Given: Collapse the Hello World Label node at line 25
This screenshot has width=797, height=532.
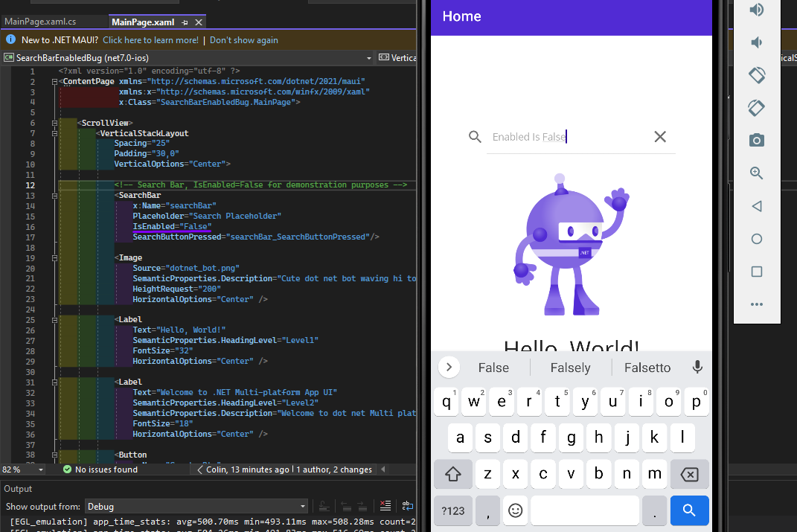Looking at the screenshot, I should (54, 320).
